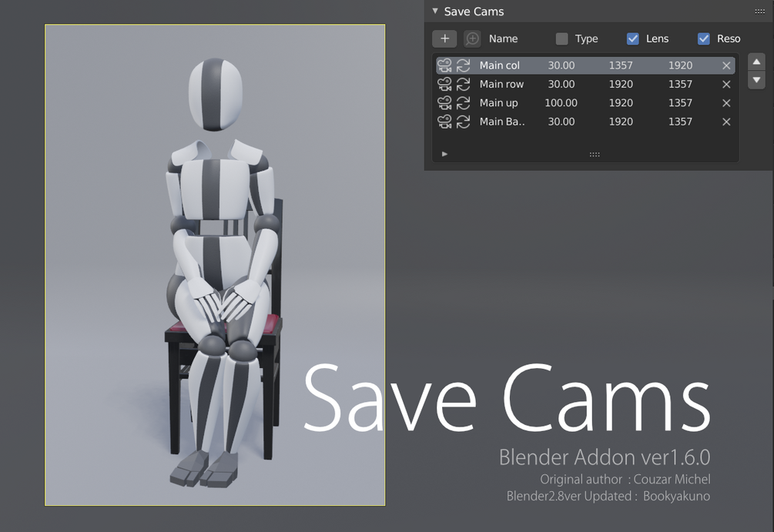Disable the Lens checkbox
This screenshot has width=774, height=532.
click(x=633, y=38)
